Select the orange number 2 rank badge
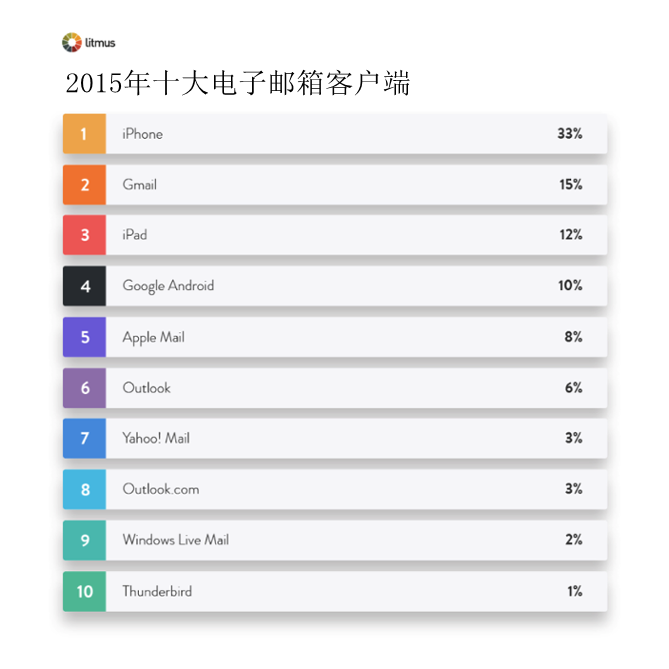Image resolution: width=669 pixels, height=669 pixels. [x=84, y=185]
